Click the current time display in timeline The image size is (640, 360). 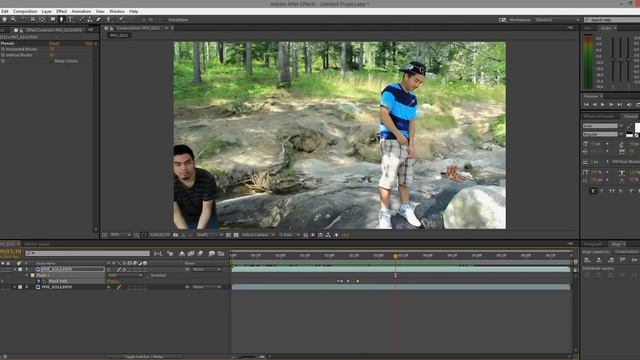coord(11,252)
